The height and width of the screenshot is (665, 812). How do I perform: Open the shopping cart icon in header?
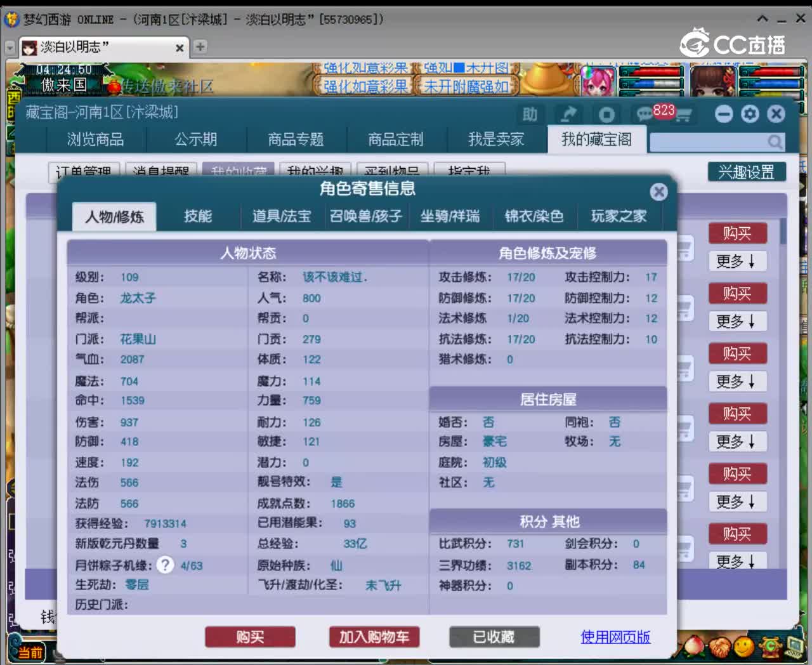(x=683, y=115)
